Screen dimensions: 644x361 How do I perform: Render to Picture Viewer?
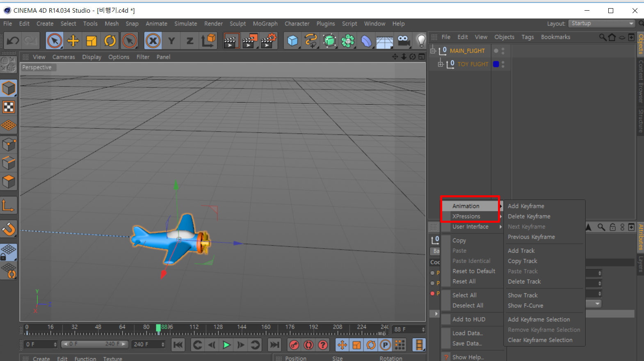250,41
